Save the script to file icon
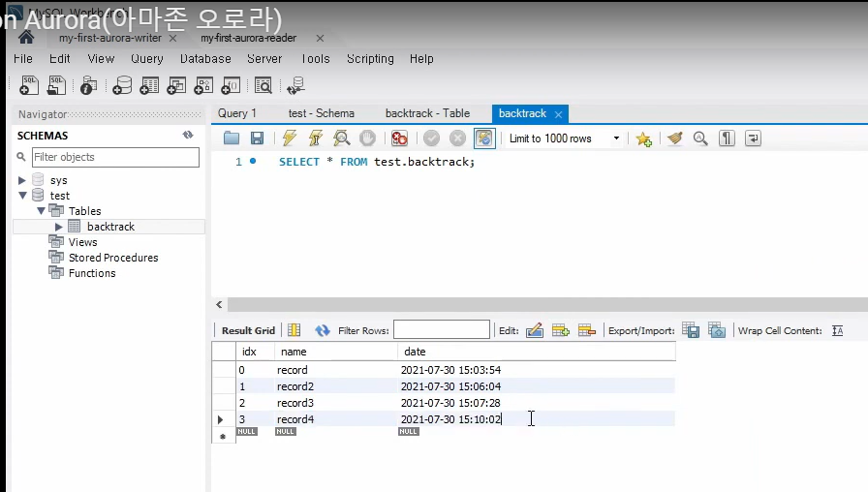This screenshot has width=868, height=492. (257, 138)
